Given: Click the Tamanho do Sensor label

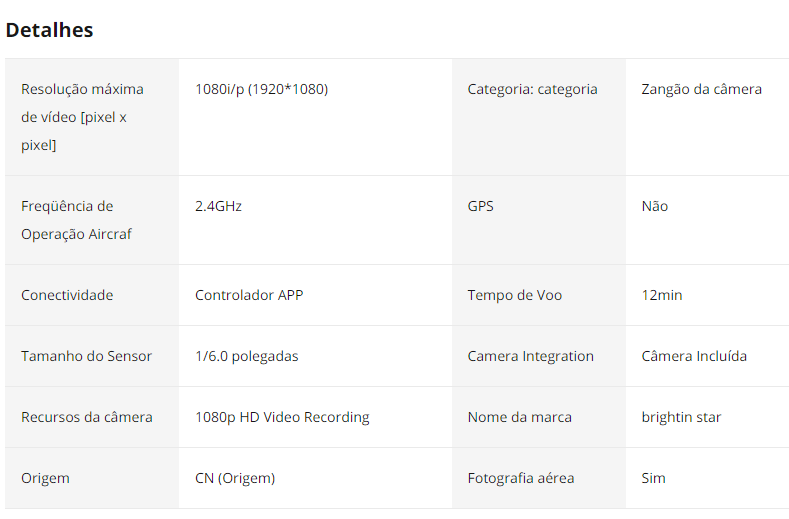Looking at the screenshot, I should tap(86, 356).
